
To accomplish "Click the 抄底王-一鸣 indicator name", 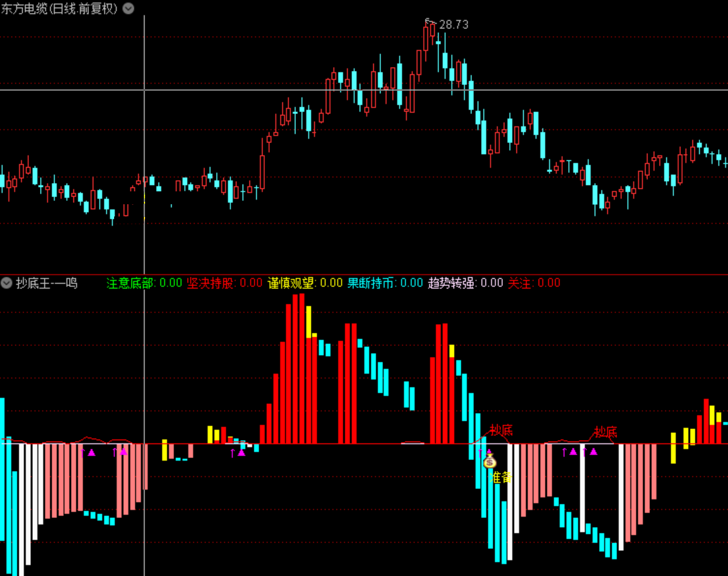I will (x=46, y=283).
